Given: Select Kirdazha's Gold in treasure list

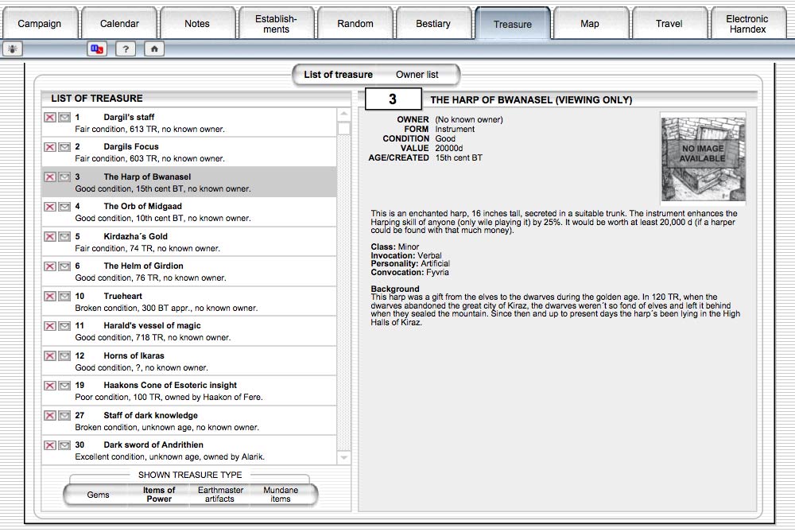Looking at the screenshot, I should (135, 236).
